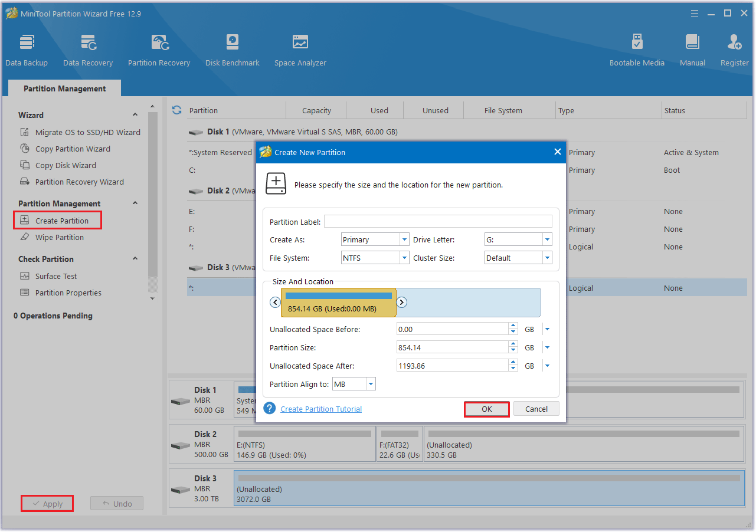
Task: Click the Undo button
Action: (x=117, y=504)
